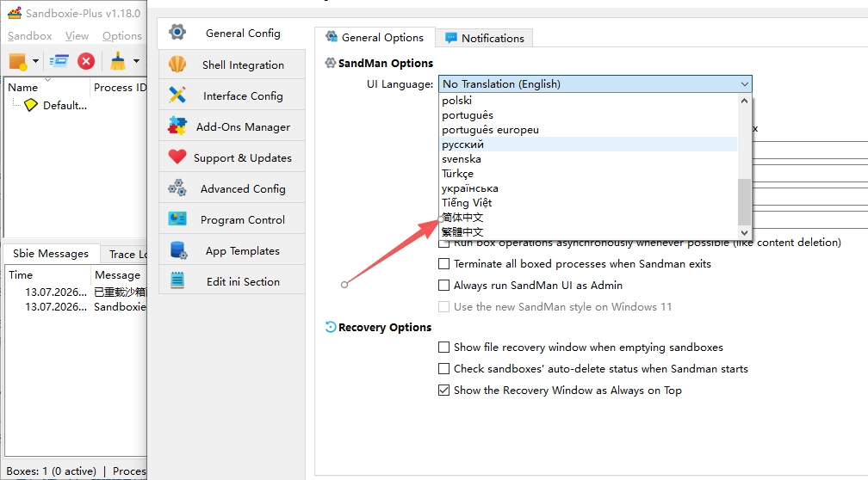Check Always run SandMan UI as Admin
868x480 pixels.
(x=443, y=286)
